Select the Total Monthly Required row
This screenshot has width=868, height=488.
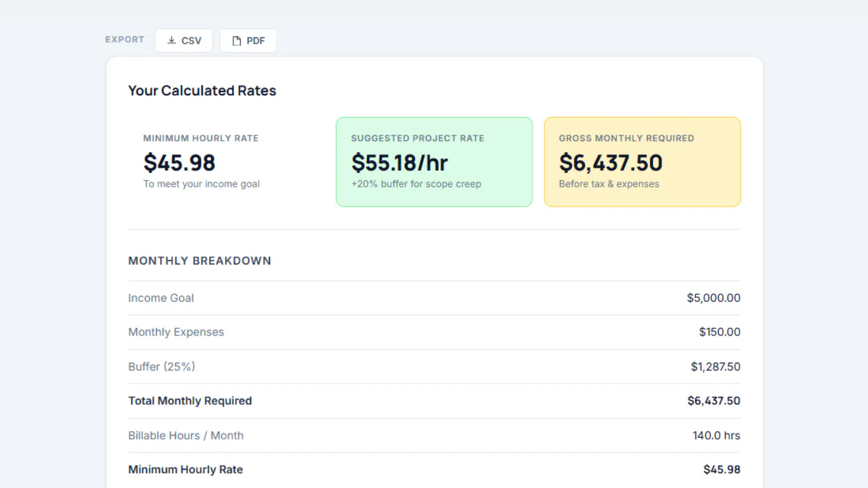[435, 401]
